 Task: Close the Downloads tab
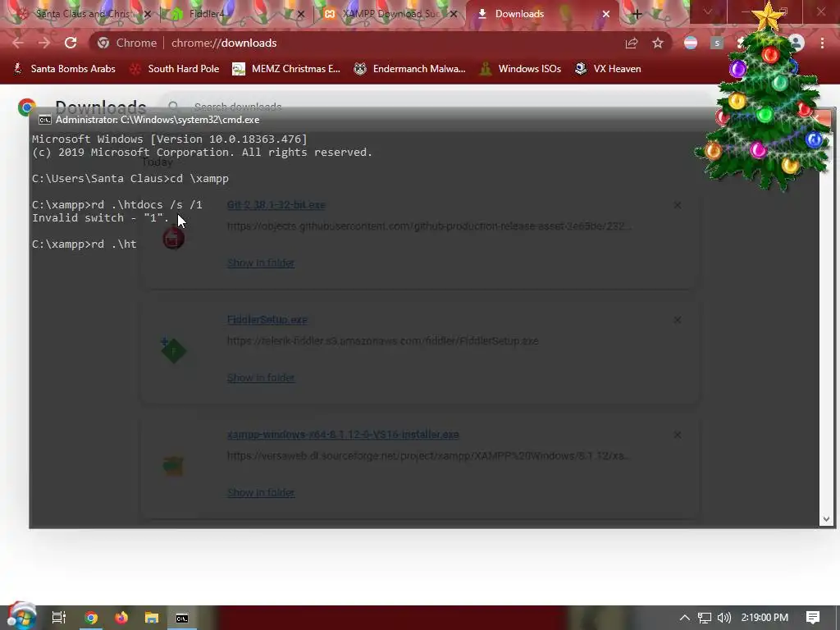606,14
